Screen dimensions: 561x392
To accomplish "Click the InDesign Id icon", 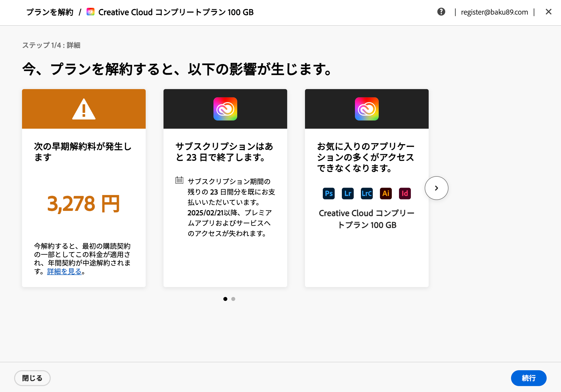I will coord(405,193).
